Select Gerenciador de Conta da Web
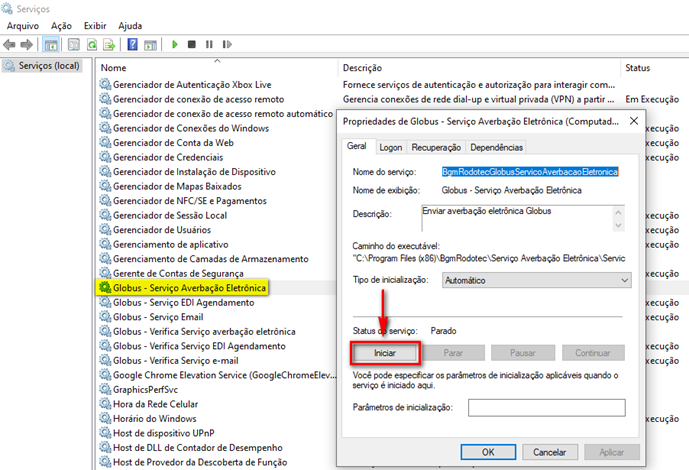The image size is (689, 470). tap(173, 143)
